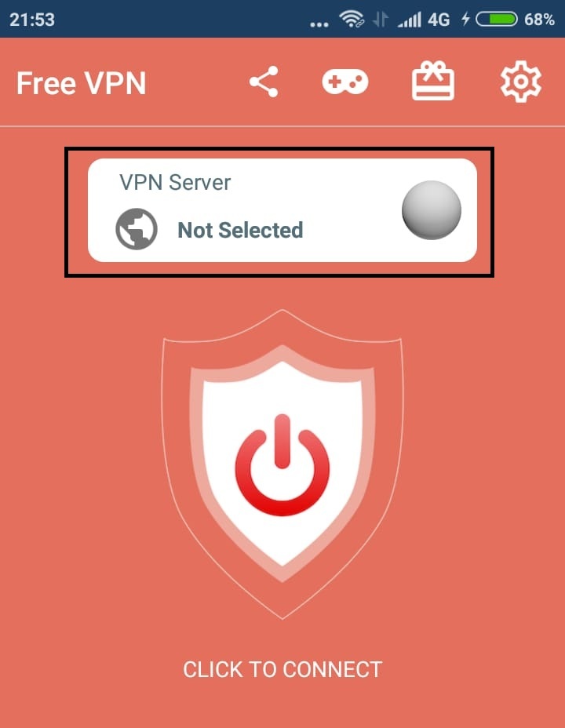This screenshot has width=565, height=728.
Task: Tap the globe icon beside Not Selected
Action: pyautogui.click(x=137, y=229)
